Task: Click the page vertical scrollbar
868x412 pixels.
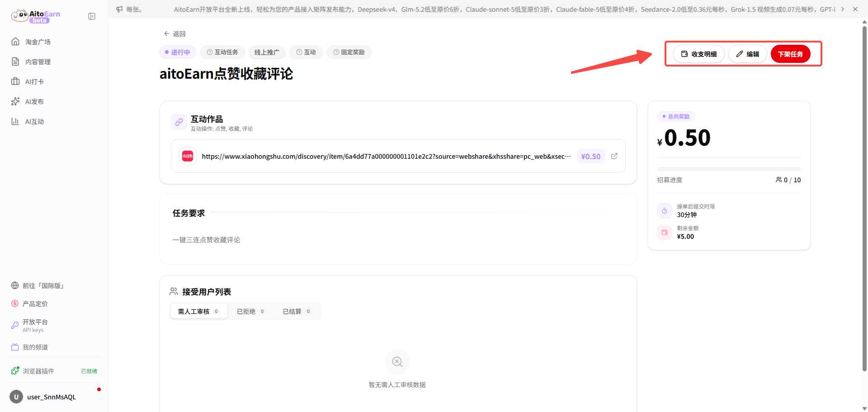Action: (x=864, y=199)
